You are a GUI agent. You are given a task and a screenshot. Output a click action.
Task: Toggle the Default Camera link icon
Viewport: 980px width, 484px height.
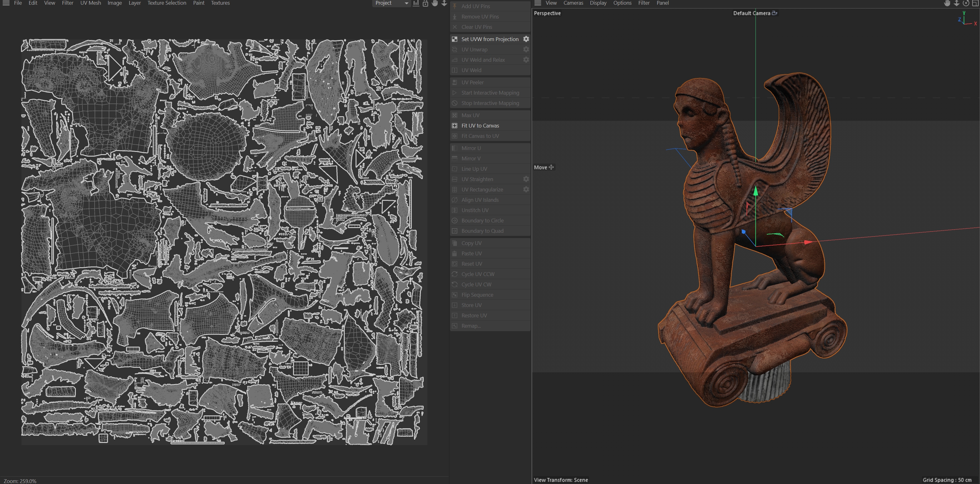tap(774, 13)
